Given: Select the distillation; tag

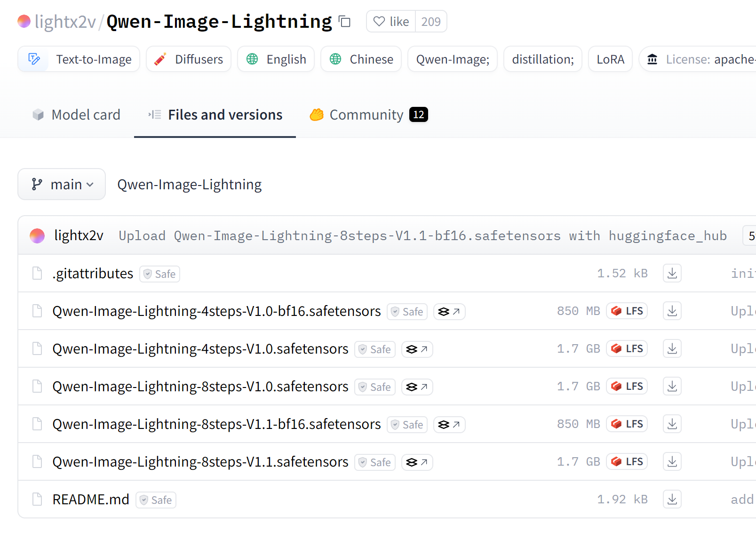Looking at the screenshot, I should coord(543,59).
